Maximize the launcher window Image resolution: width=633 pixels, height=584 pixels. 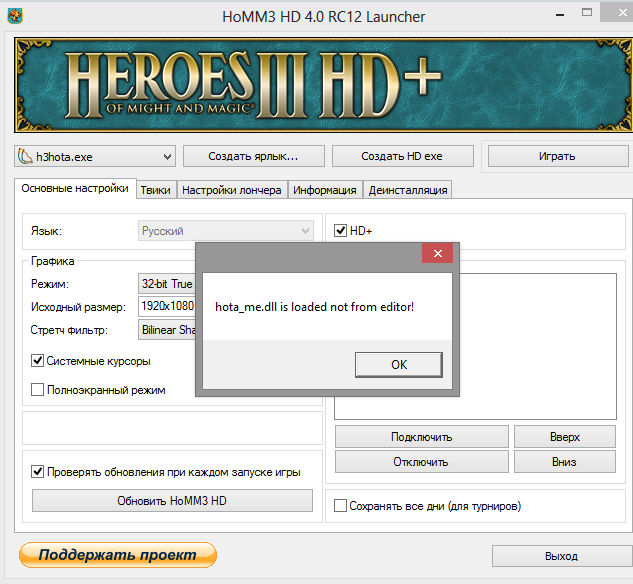tap(587, 13)
